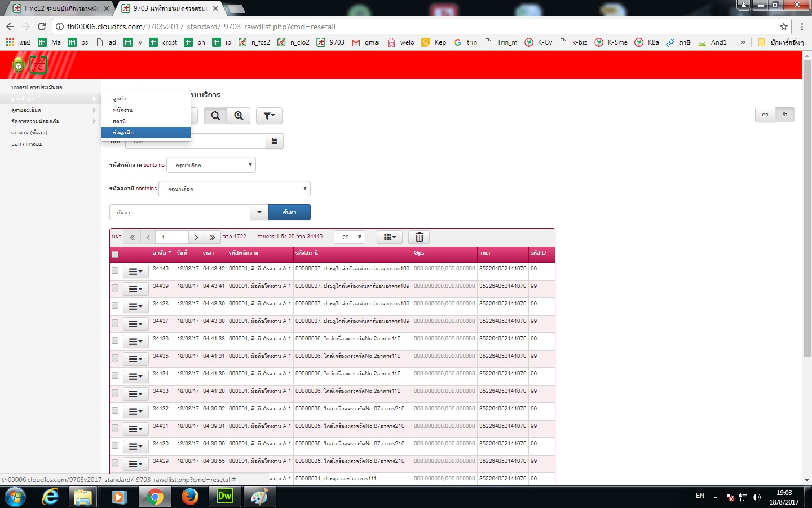Select ลูกค้า in the submenu
812x508 pixels.
click(x=146, y=99)
